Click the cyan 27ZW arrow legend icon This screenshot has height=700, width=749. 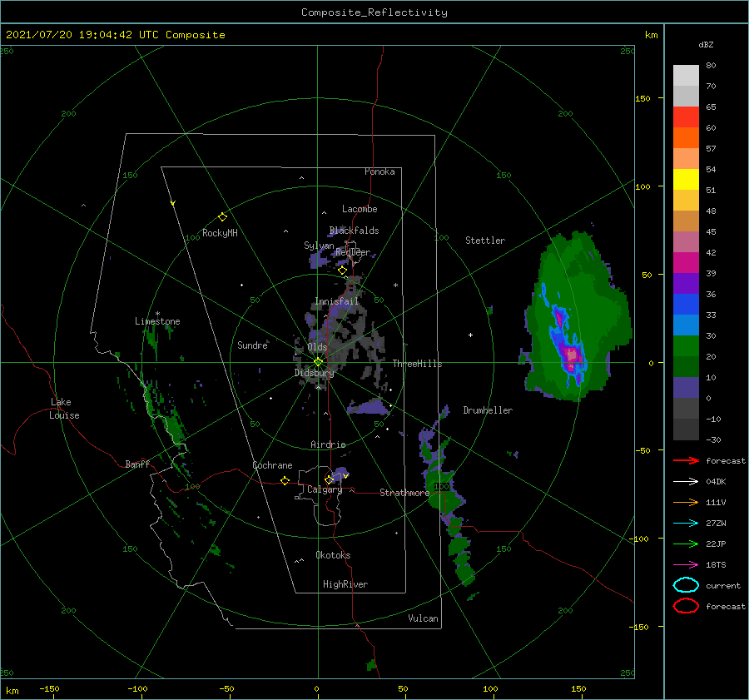(x=686, y=524)
